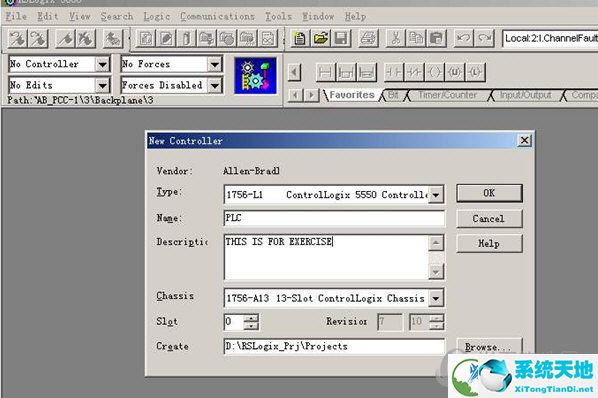Open the Communications menu

point(217,16)
